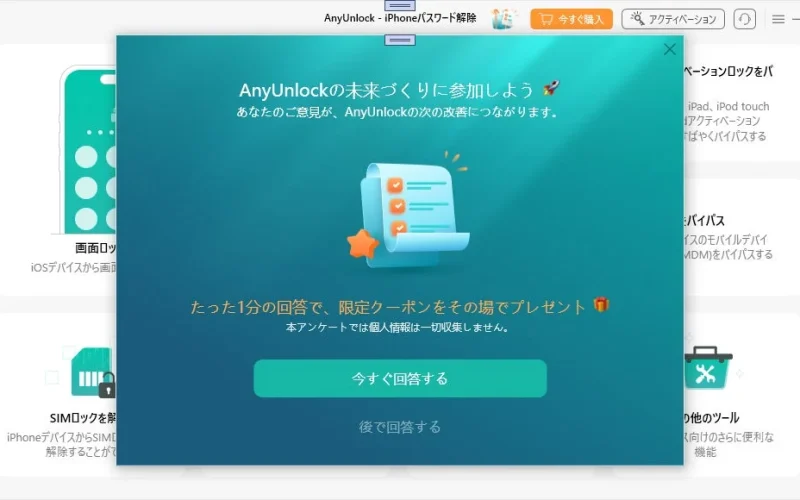The width and height of the screenshot is (800, 500).
Task: Open the toolbox other tools icon
Action: (708, 367)
